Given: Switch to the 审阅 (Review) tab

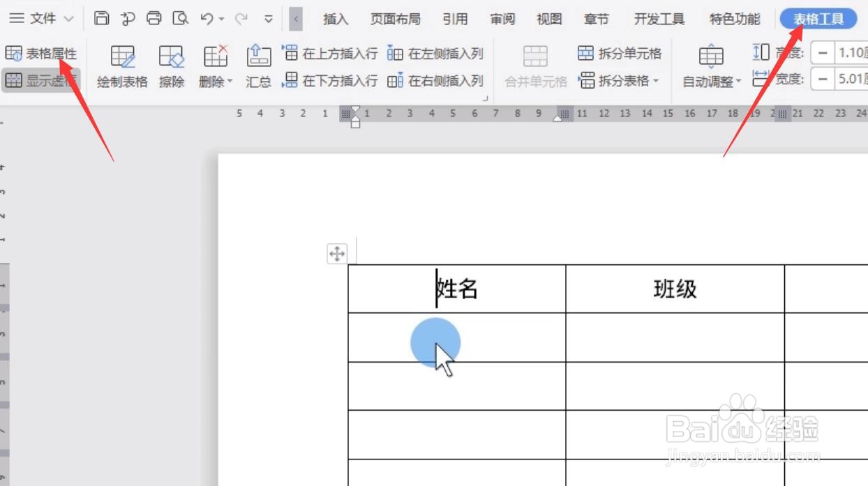Looking at the screenshot, I should coord(502,19).
